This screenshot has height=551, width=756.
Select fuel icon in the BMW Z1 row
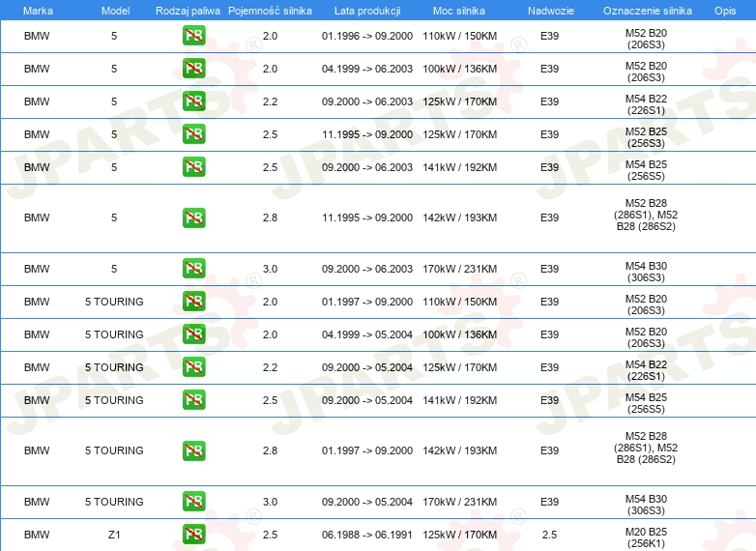193,535
